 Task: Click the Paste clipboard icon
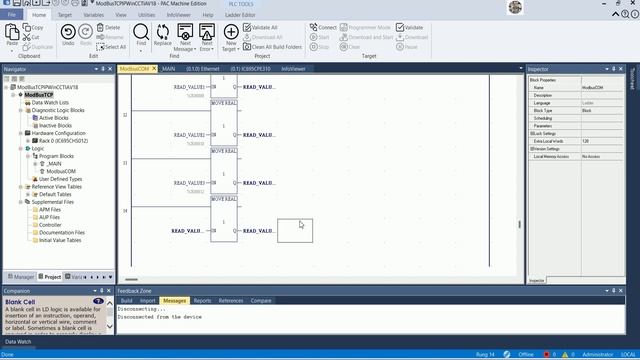click(x=12, y=32)
